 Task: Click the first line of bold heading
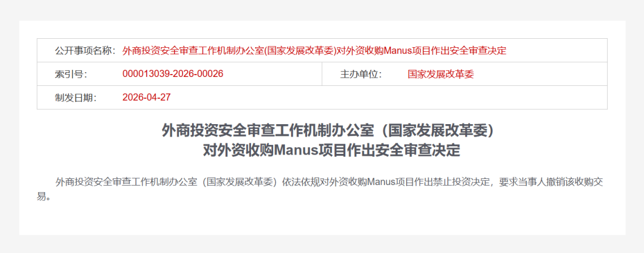(x=331, y=131)
